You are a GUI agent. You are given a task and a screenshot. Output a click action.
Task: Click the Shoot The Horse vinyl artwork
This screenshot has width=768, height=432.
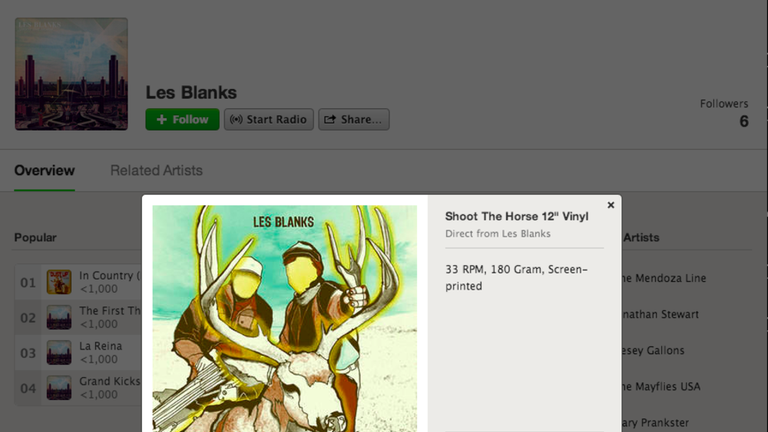coord(285,318)
